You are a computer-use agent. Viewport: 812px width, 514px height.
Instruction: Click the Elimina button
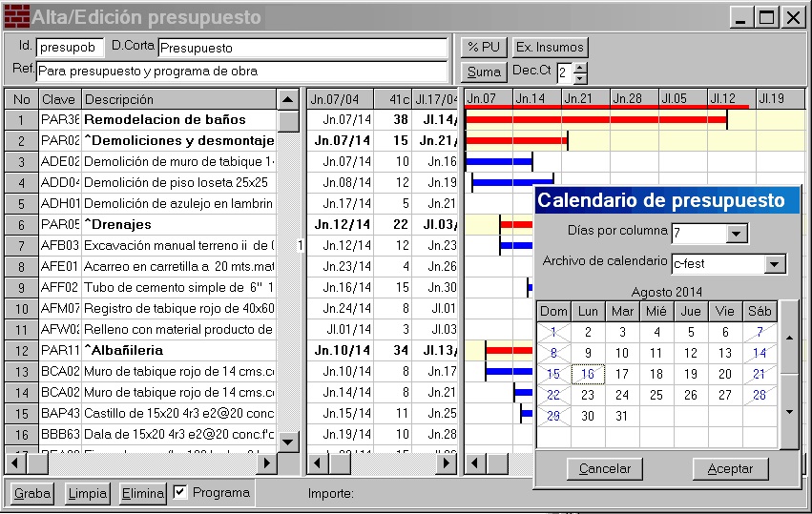tap(143, 494)
